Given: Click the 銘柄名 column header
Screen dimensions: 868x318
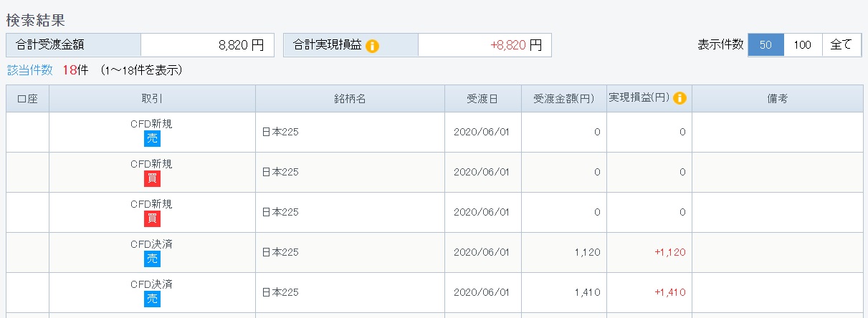Looking at the screenshot, I should click(350, 99).
